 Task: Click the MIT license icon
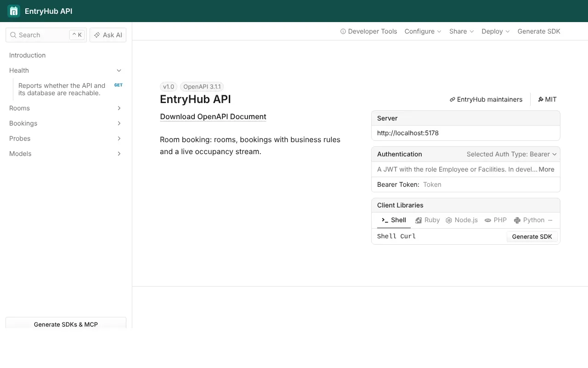[541, 99]
